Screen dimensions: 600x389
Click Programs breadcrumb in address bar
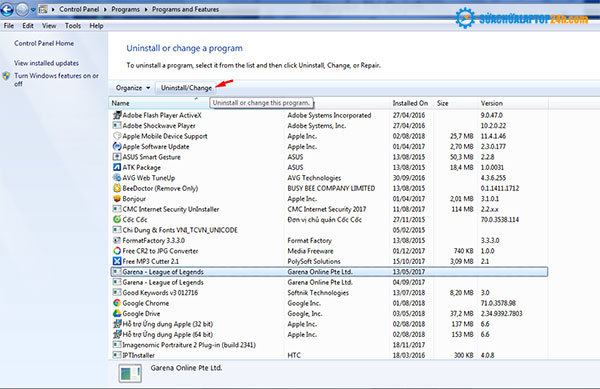[126, 9]
